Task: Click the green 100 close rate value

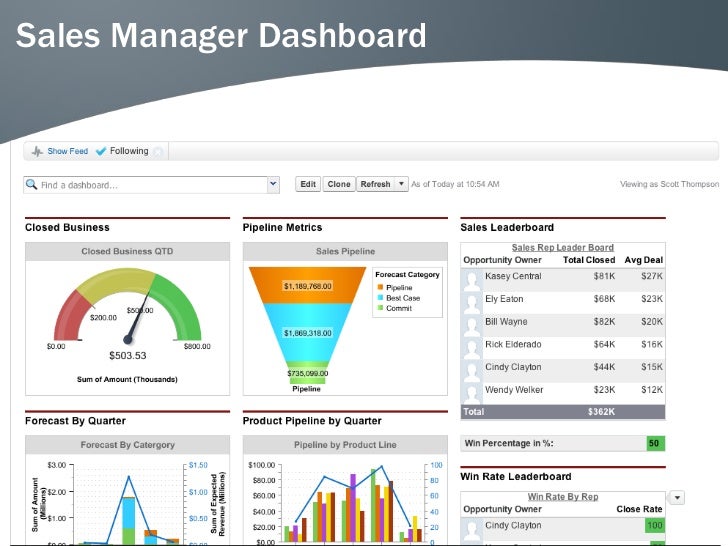Action: (x=655, y=525)
